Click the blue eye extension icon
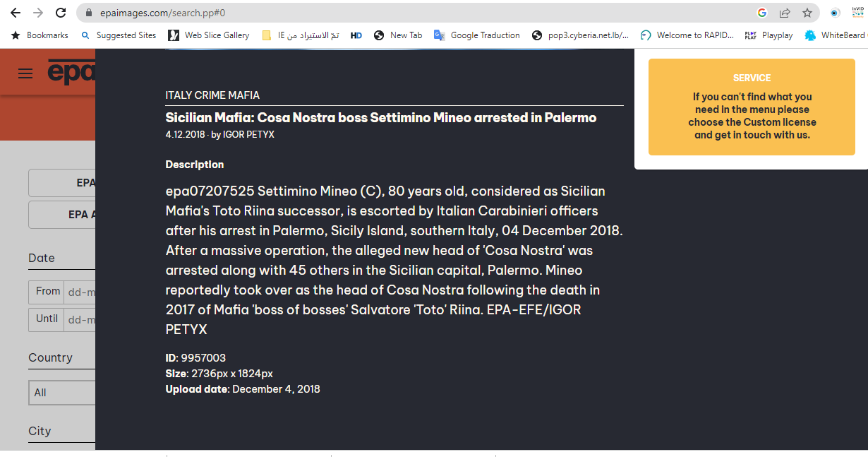868x457 pixels. [835, 13]
